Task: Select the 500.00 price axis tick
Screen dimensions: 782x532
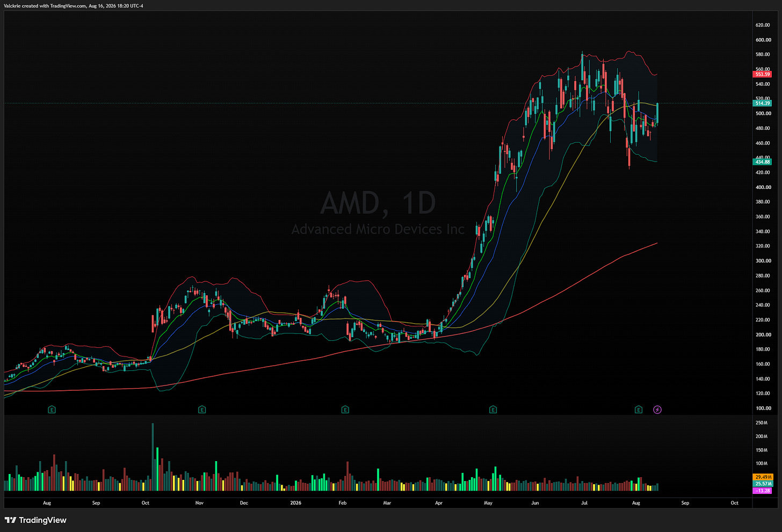Action: (763, 114)
